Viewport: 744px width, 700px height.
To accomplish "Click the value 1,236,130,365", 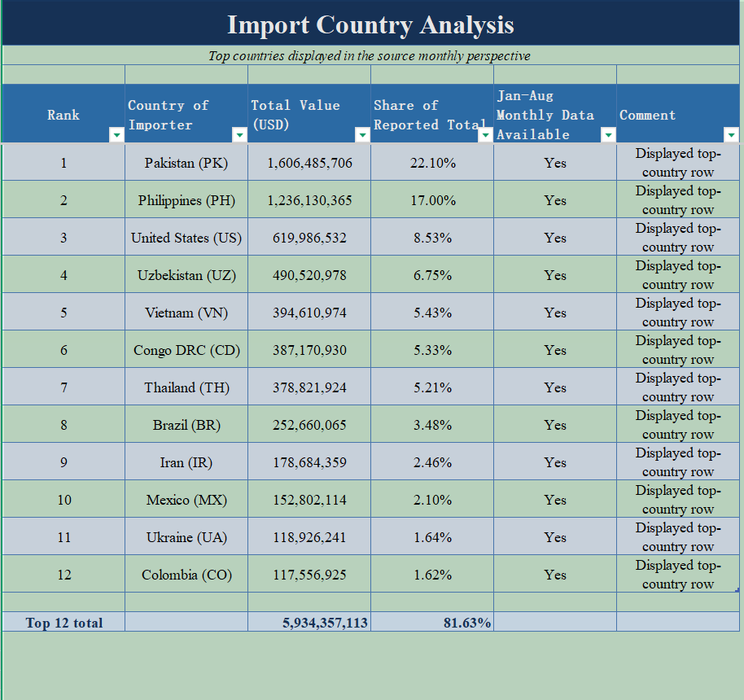I will click(309, 200).
